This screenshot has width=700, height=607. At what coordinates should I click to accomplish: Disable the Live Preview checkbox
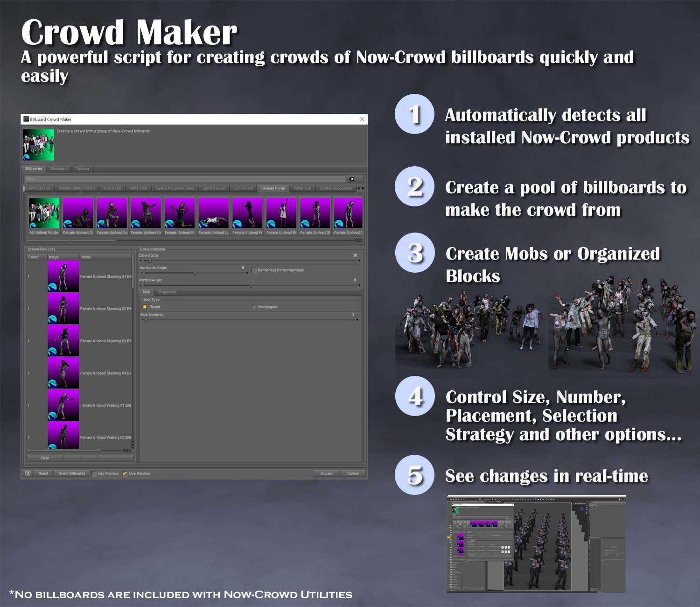pos(125,473)
